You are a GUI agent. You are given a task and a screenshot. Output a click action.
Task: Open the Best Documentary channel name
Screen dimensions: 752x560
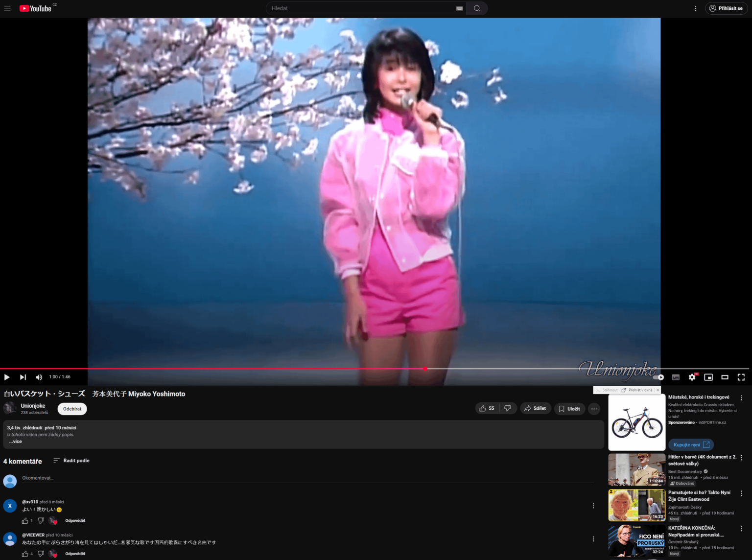point(685,472)
